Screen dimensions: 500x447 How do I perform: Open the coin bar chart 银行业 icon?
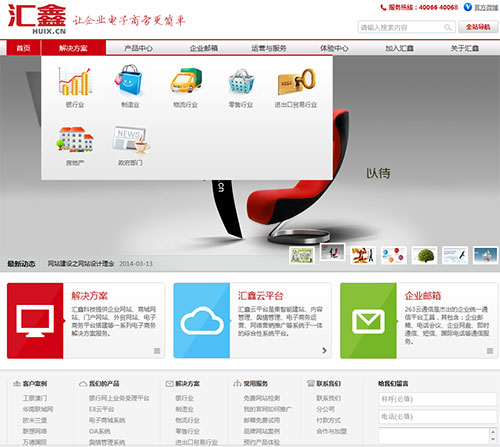tap(75, 81)
